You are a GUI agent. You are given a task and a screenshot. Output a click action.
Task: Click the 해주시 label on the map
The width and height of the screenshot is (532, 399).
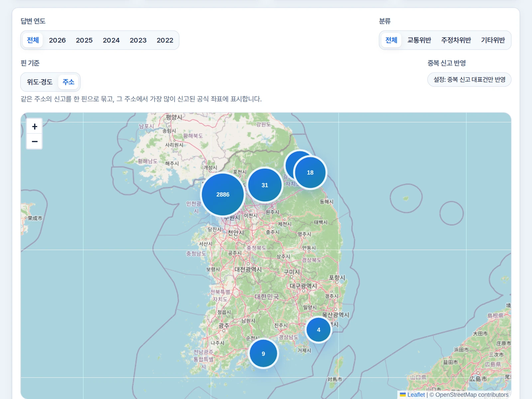(x=172, y=163)
